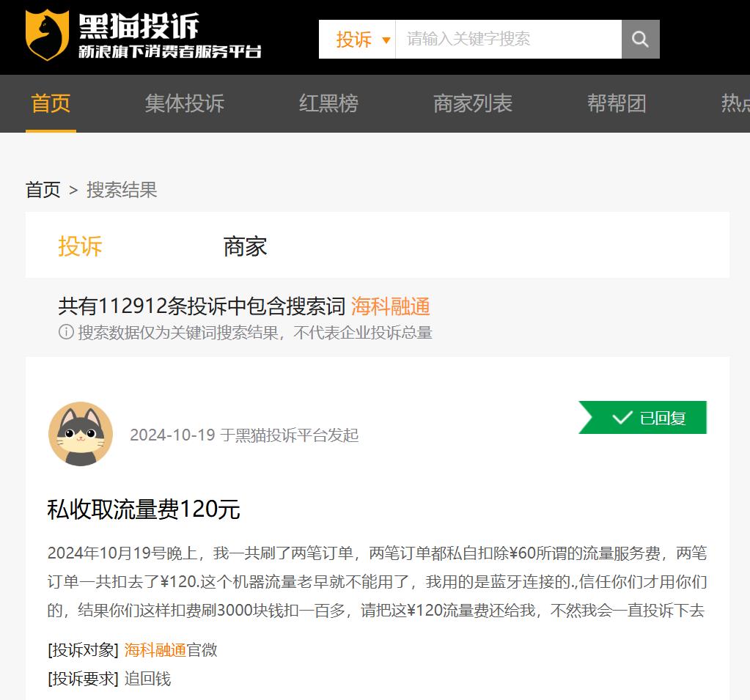Click the info icon beside search notice
Viewport: 750px width, 700px height.
(x=66, y=332)
